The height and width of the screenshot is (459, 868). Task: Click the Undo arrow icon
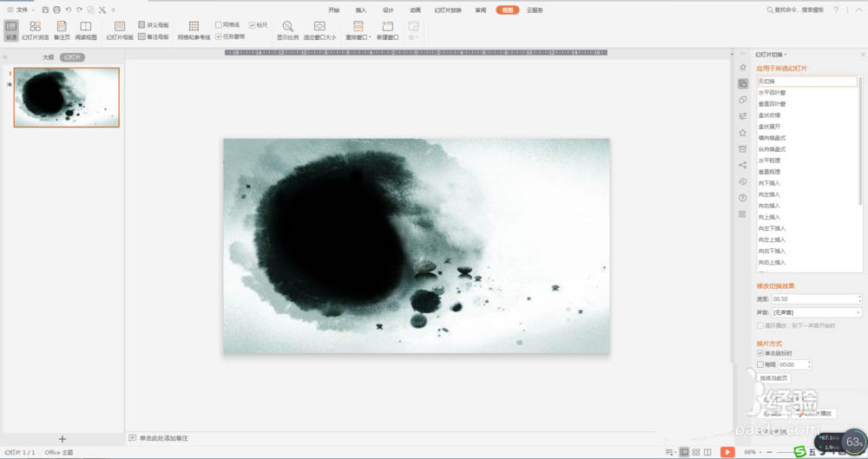click(x=68, y=10)
